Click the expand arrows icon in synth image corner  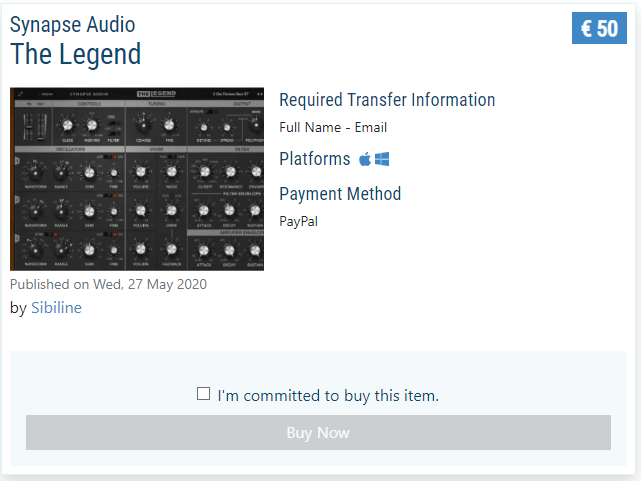pos(20,94)
